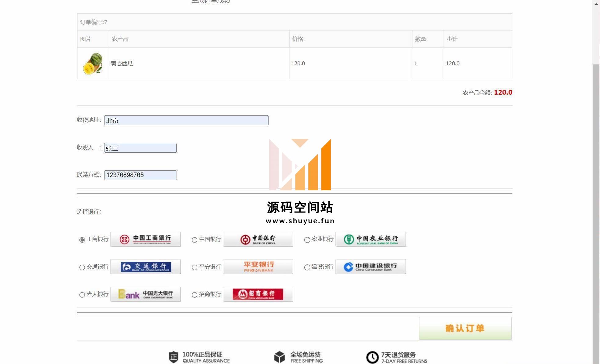This screenshot has height=364, width=600.
Task: Click the Agricultural Bank of China logo
Action: coord(371,239)
